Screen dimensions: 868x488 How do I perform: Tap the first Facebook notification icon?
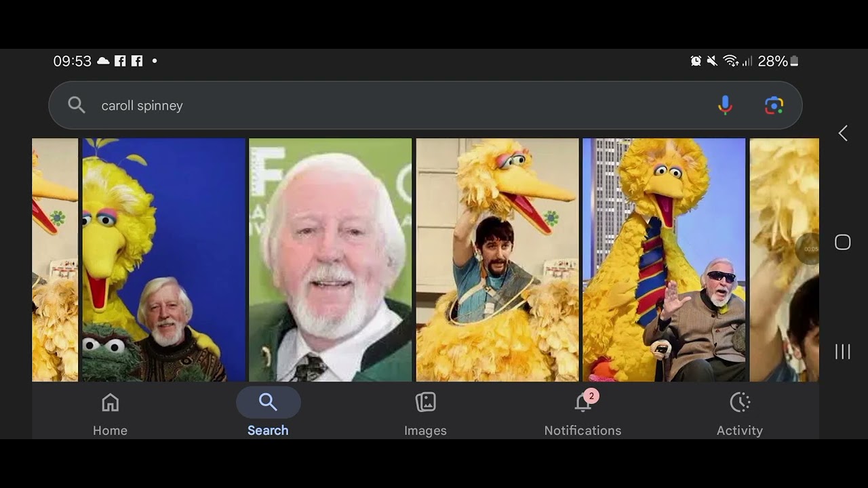(120, 61)
